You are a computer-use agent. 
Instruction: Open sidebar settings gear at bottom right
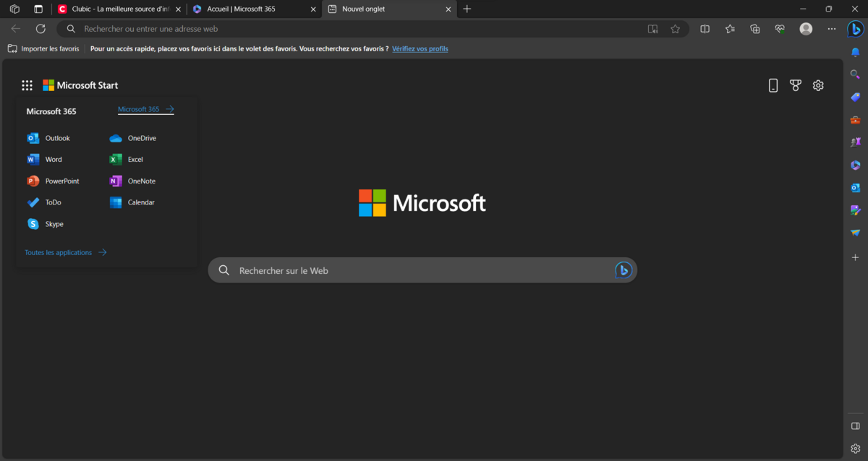[856, 449]
